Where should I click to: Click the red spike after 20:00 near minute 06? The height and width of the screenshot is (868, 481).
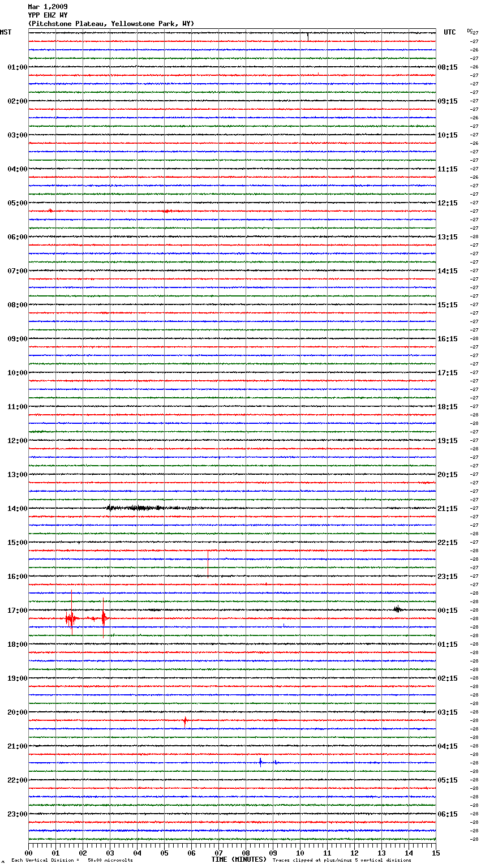(185, 721)
